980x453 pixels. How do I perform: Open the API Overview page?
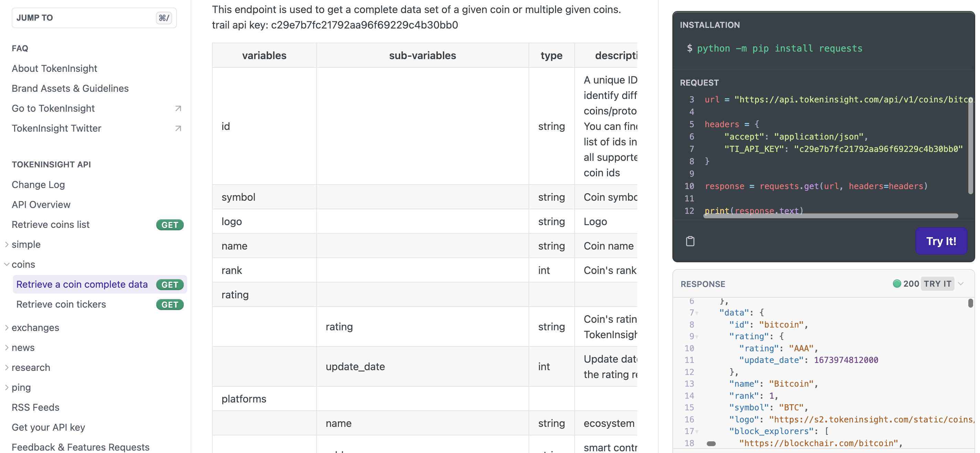coord(41,205)
